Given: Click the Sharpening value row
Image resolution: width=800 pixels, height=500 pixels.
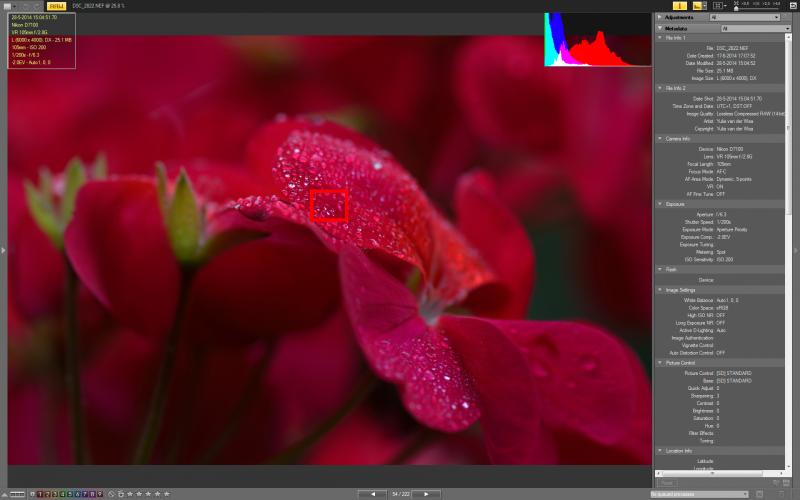Looking at the screenshot, I should pos(720,396).
